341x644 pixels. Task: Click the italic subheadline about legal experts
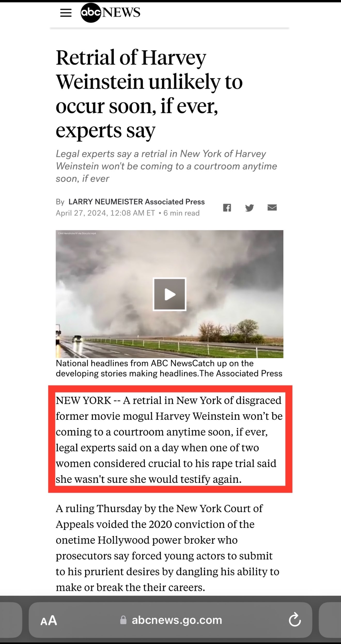[x=166, y=166]
